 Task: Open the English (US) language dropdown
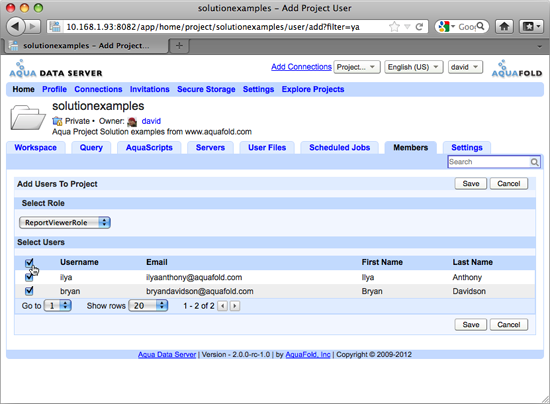click(x=414, y=67)
